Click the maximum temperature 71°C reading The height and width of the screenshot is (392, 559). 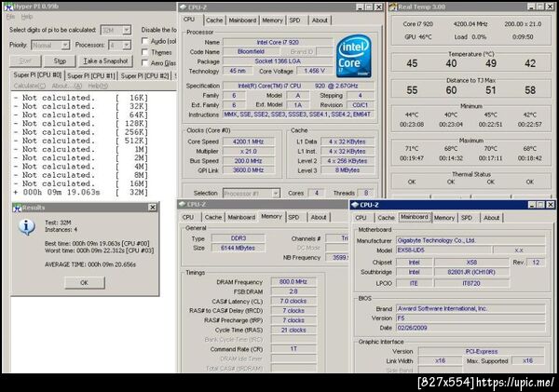(x=412, y=149)
